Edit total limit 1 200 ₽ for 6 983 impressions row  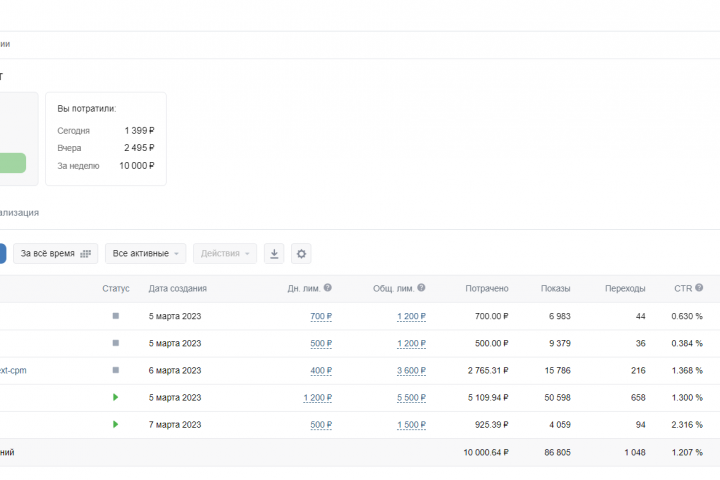tap(411, 316)
